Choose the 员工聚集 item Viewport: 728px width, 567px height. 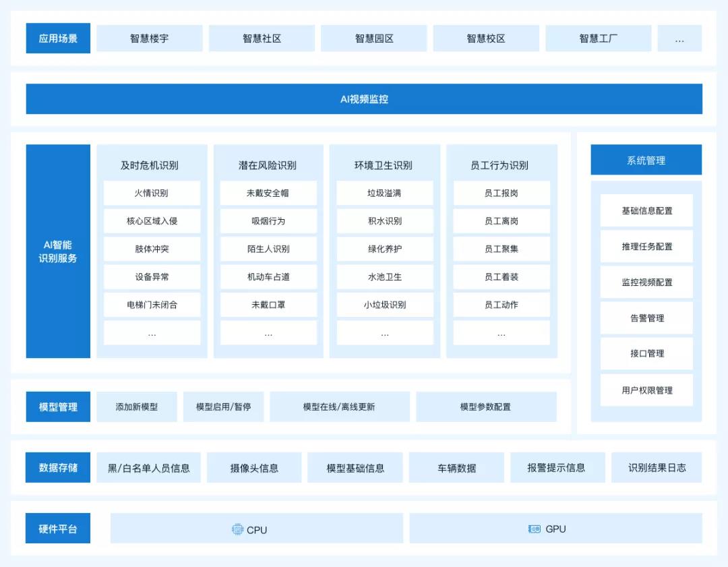click(502, 249)
